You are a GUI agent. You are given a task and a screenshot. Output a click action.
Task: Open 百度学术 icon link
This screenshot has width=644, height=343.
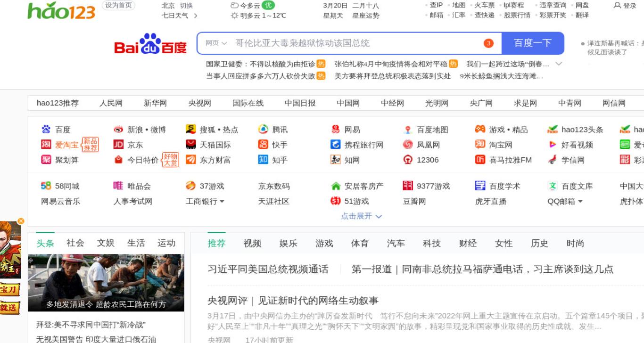(480, 186)
